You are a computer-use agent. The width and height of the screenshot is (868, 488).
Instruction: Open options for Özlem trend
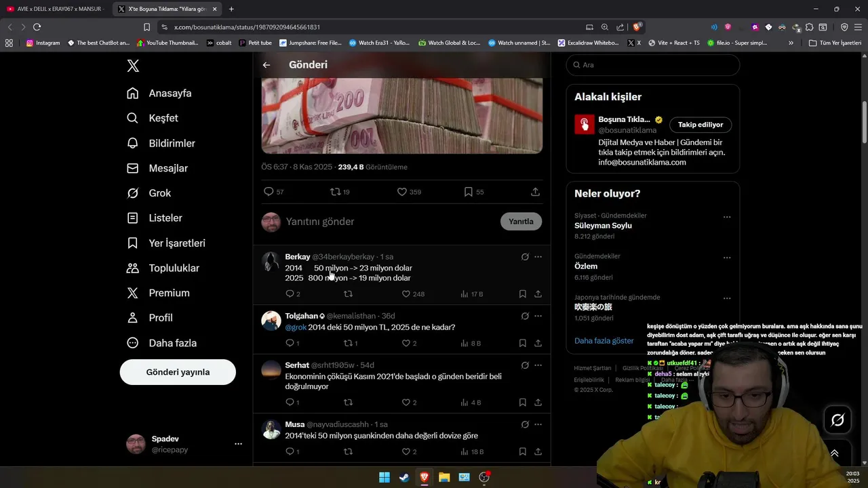(727, 258)
